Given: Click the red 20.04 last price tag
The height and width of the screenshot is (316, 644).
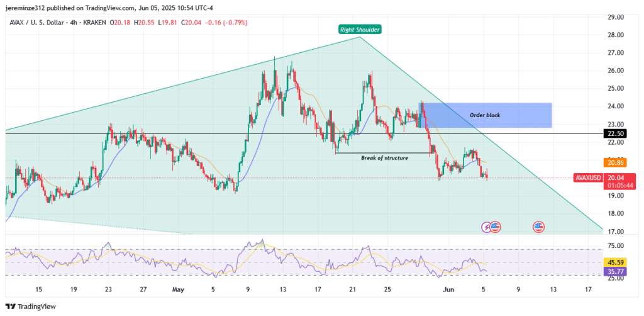Looking at the screenshot, I should point(614,178).
